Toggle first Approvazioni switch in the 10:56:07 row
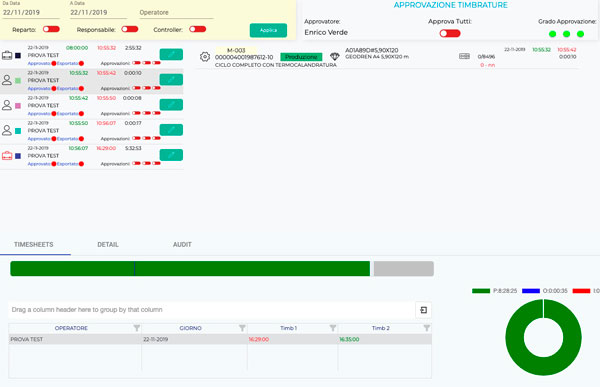Screen dimensions: 600x387 [136, 163]
